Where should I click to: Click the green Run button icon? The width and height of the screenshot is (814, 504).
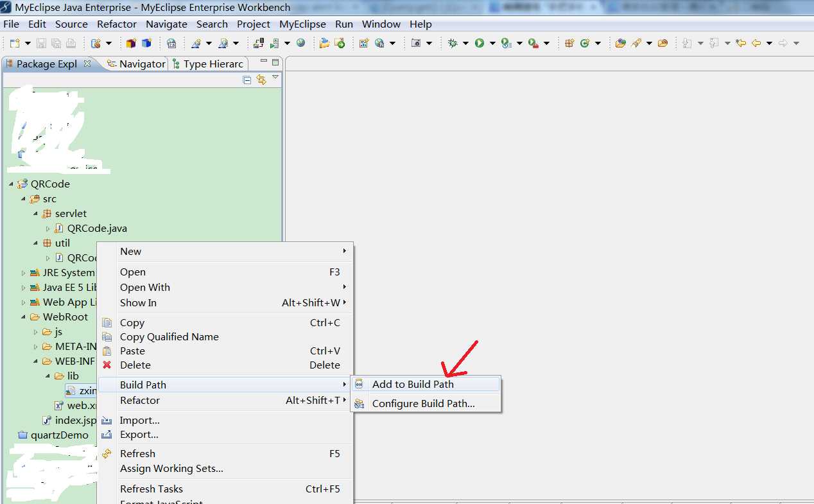479,43
